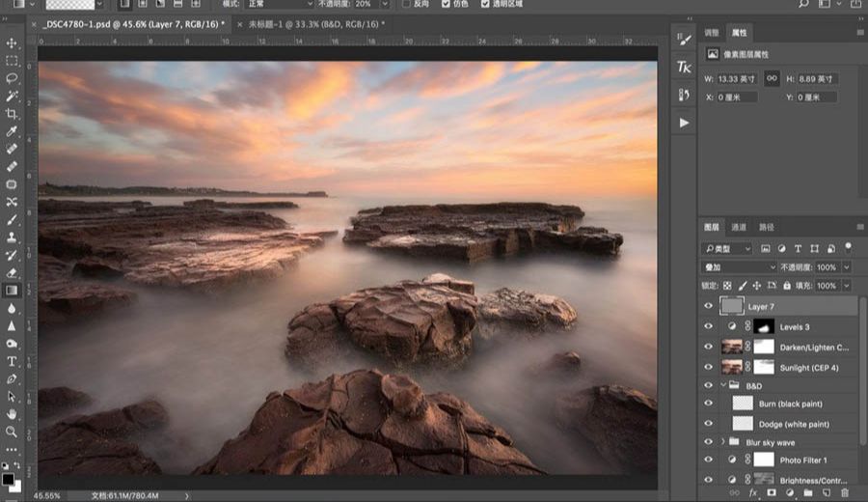Delete layer with trash icon
This screenshot has width=868, height=502.
click(x=844, y=492)
